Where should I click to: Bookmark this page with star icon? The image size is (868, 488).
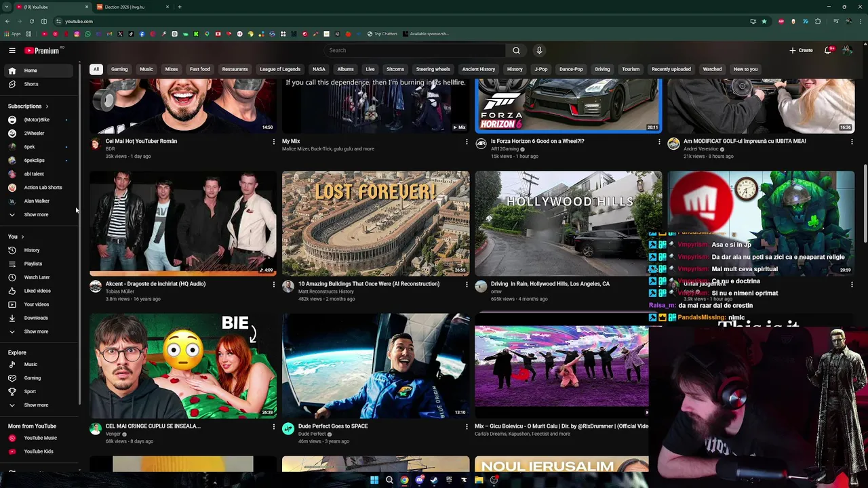pos(764,21)
